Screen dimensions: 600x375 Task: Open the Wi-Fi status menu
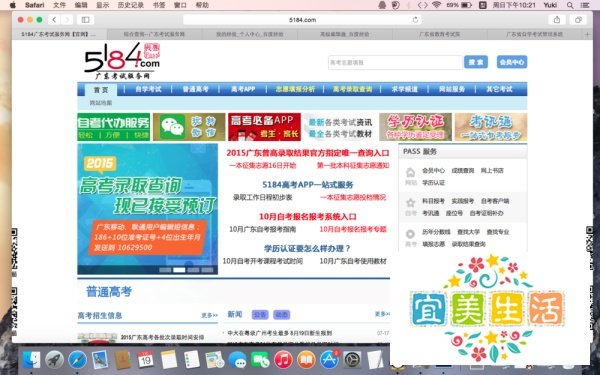point(436,5)
